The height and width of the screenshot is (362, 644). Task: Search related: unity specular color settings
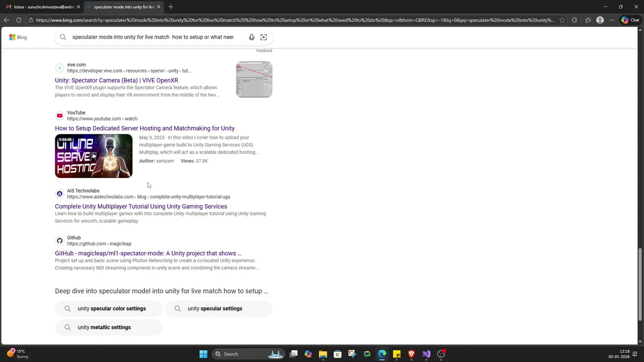tap(109, 309)
